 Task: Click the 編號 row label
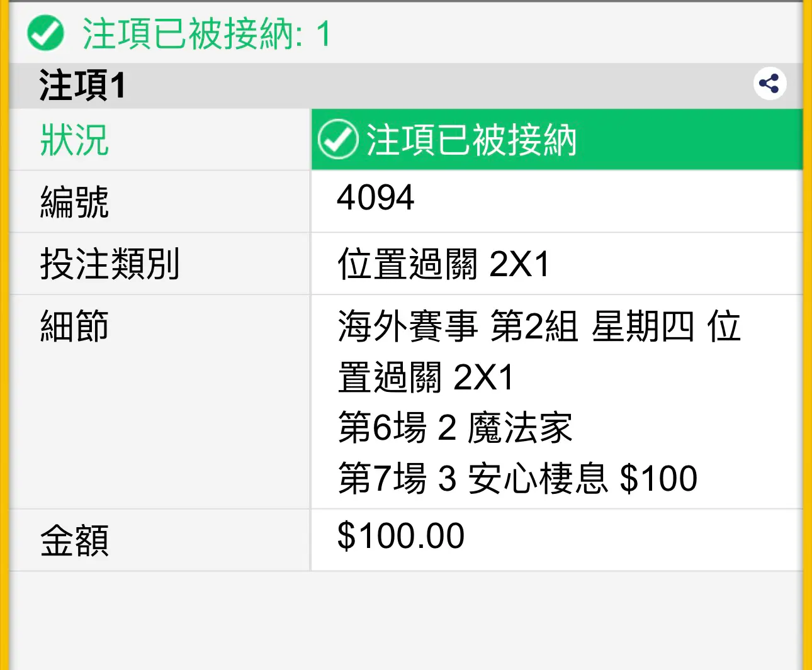pos(75,201)
